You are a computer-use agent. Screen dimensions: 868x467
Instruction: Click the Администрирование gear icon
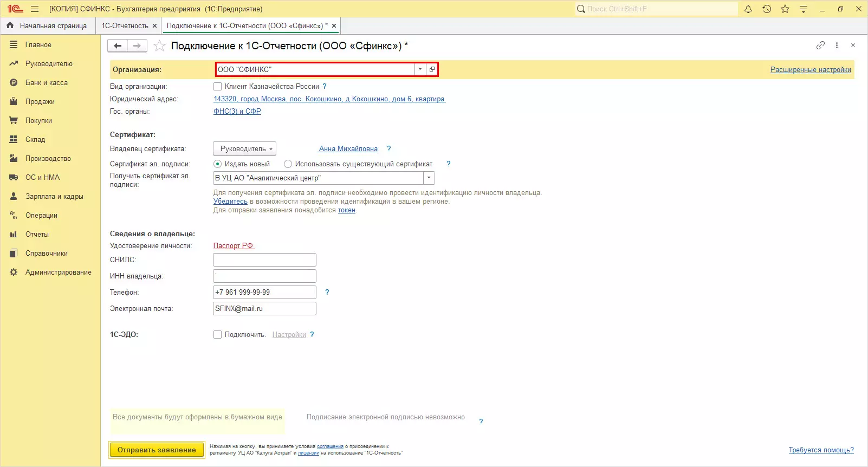point(14,272)
